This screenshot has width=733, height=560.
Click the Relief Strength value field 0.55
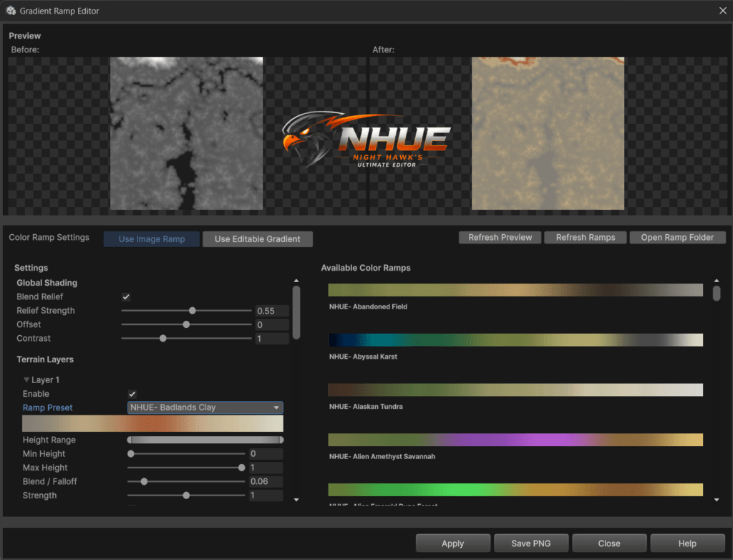(x=271, y=311)
